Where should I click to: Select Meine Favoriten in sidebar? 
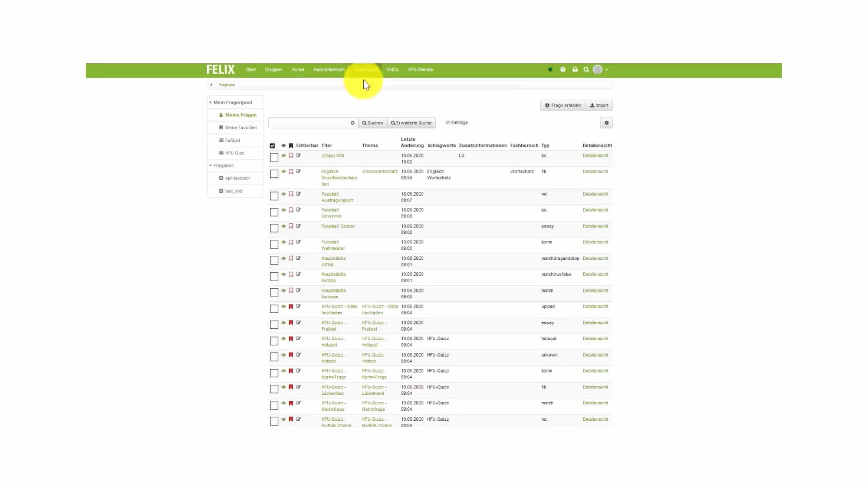[x=237, y=128]
